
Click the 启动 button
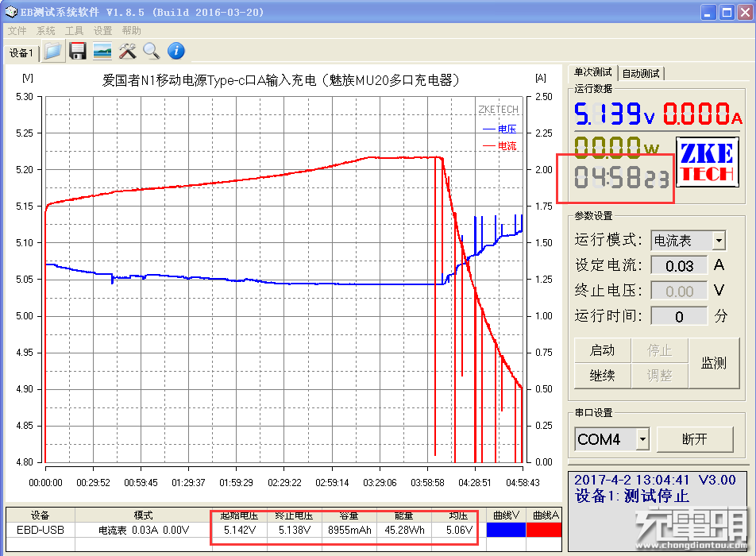coord(602,350)
